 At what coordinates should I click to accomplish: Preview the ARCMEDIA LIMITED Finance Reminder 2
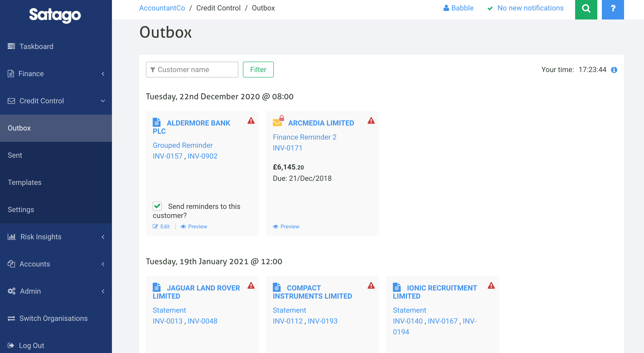coord(286,226)
